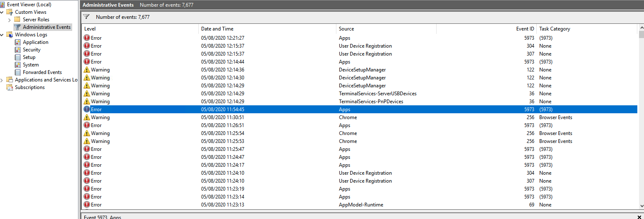Click Event 5973, Apps details pane header
644x219 pixels.
102,217
